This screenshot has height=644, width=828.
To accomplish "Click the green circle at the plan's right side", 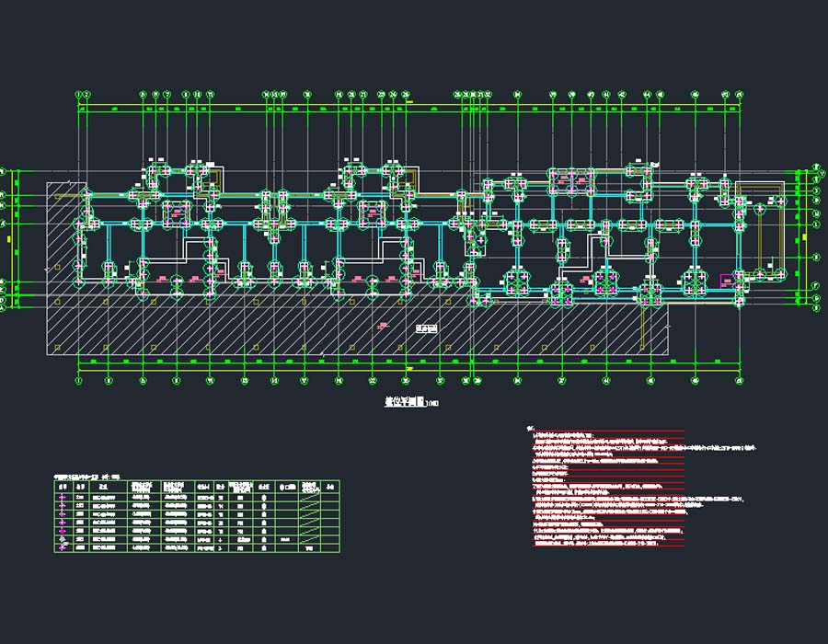I will tap(760, 210).
